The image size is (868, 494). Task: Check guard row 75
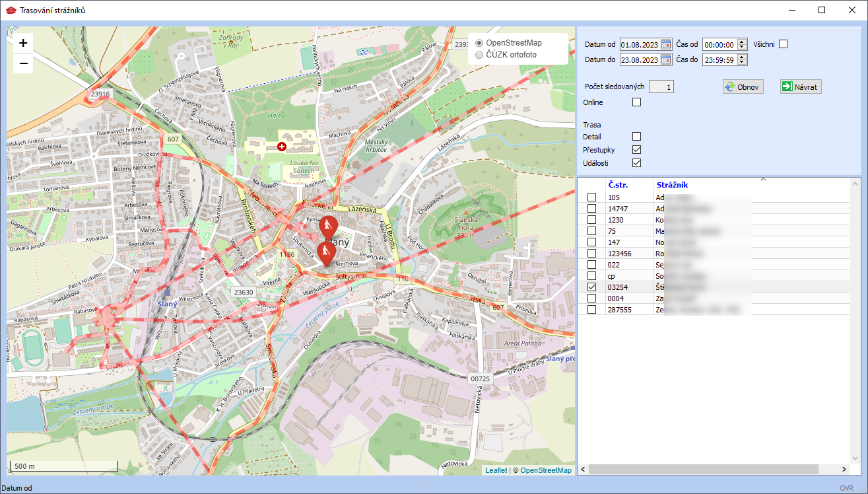[x=592, y=231]
